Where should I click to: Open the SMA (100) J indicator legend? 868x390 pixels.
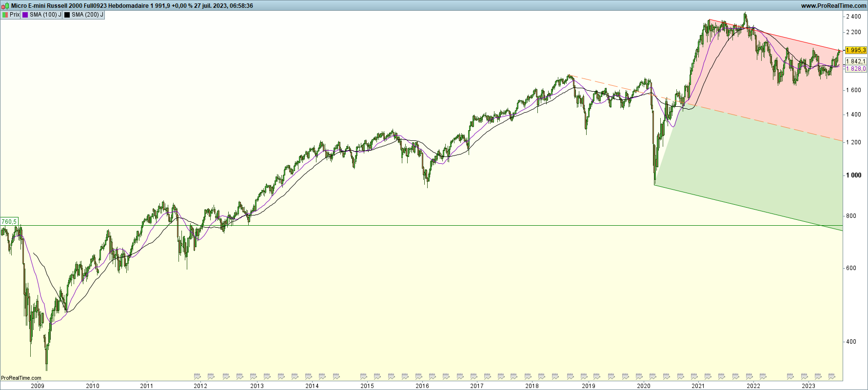click(x=42, y=15)
